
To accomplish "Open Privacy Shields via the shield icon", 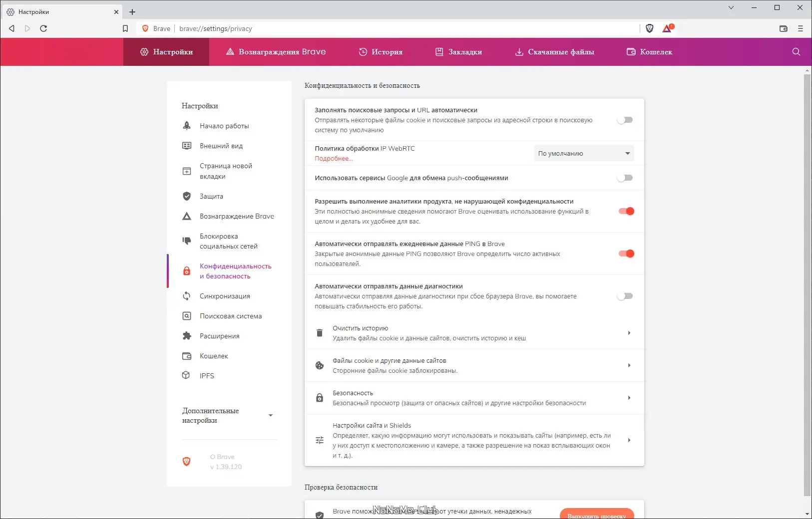I will (650, 28).
